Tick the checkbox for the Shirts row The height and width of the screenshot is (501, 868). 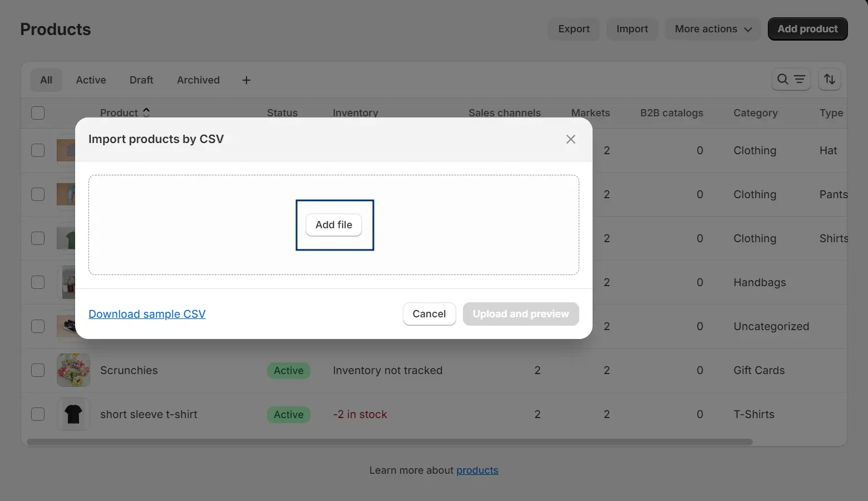[x=38, y=238]
